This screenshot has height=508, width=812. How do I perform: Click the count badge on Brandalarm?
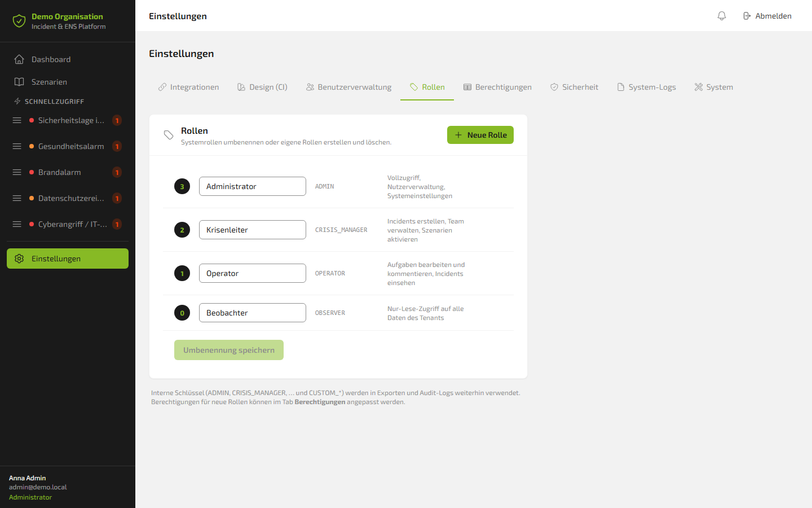pyautogui.click(x=117, y=172)
